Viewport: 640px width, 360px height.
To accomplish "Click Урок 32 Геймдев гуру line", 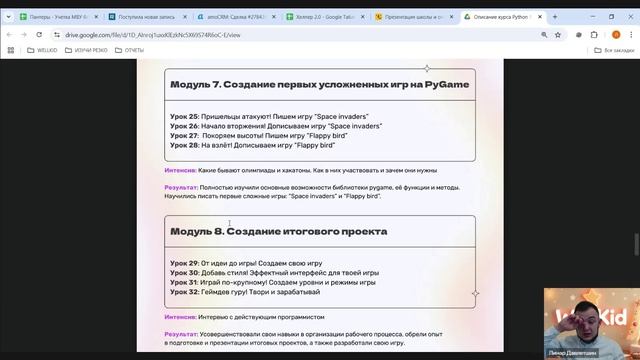I will (x=245, y=292).
